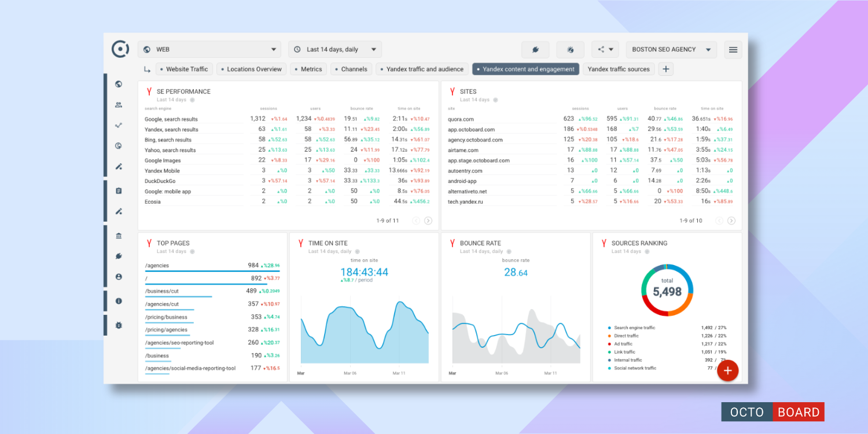Click the plug connections icon in sidebar
This screenshot has width=868, height=434.
pos(119,256)
